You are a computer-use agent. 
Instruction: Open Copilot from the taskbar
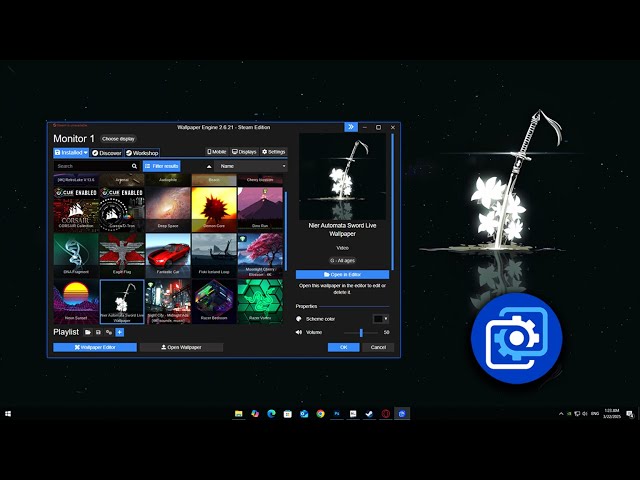(255, 414)
